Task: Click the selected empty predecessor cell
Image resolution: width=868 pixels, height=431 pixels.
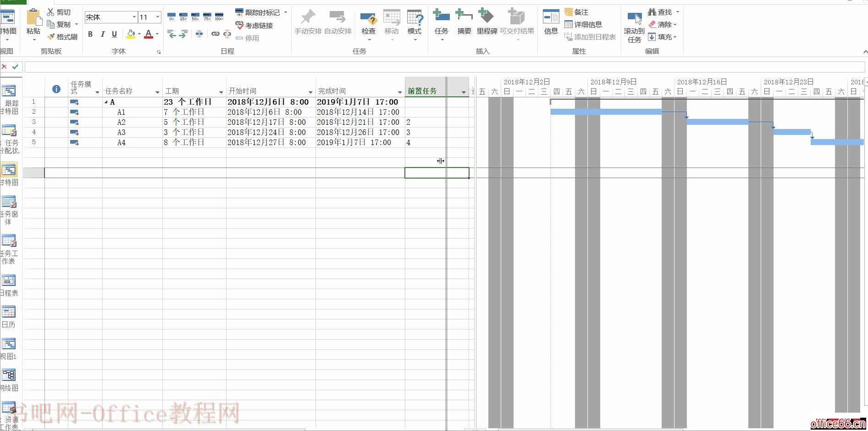Action: coord(437,173)
